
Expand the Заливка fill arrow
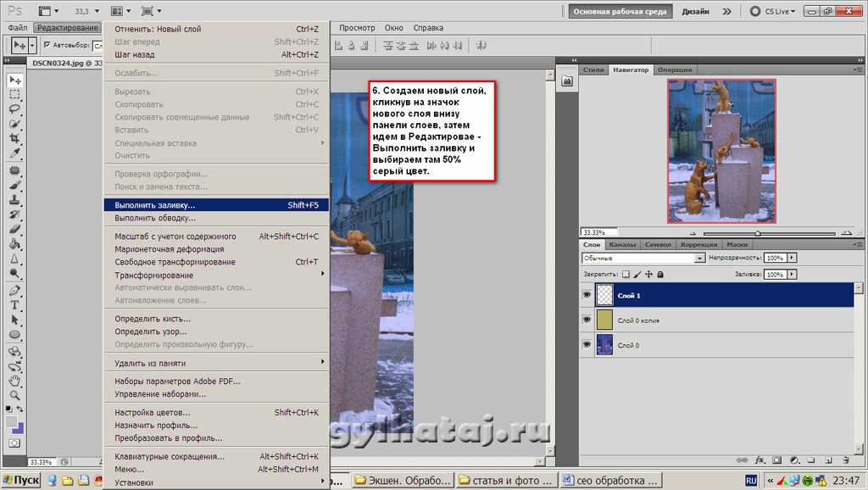click(792, 275)
